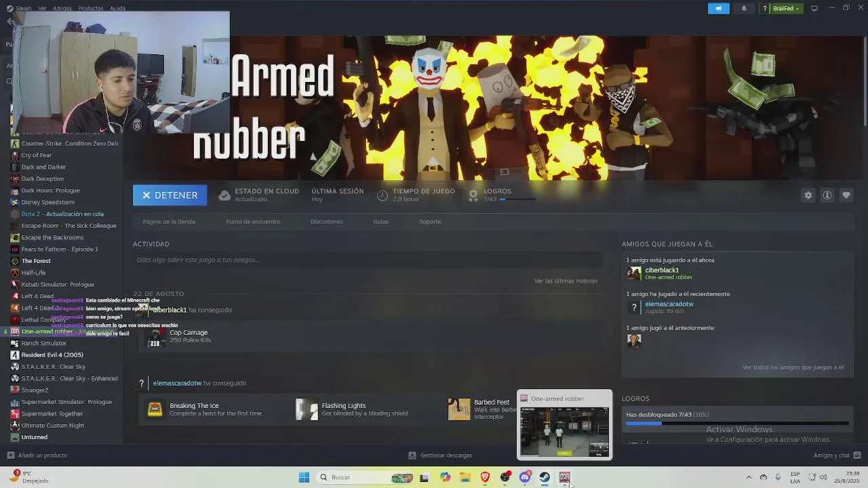868x488 pixels.
Task: Add game to favorites heart icon
Action: [846, 195]
